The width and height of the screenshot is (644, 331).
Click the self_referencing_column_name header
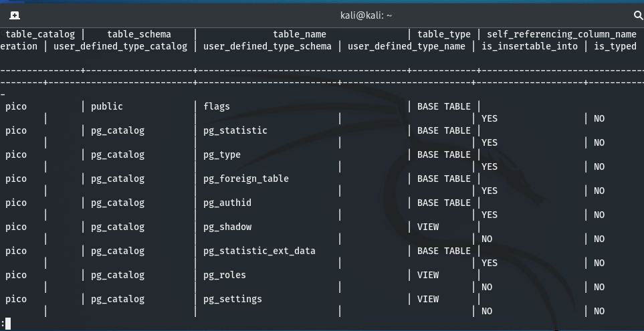(562, 34)
